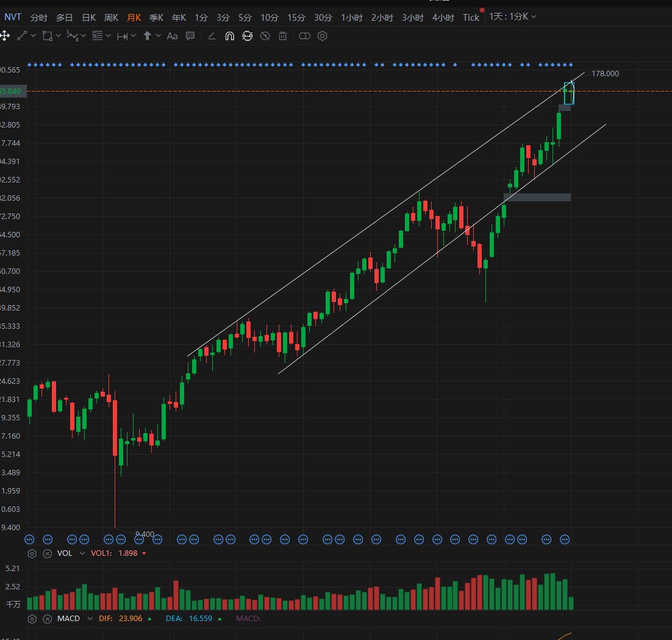672x640 pixels.
Task: Select the active 月K monthly tab
Action: pyautogui.click(x=134, y=18)
